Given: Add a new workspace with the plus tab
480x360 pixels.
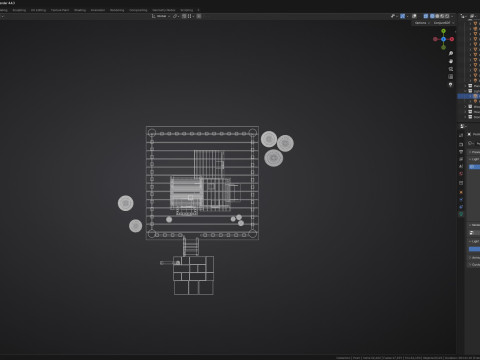Looking at the screenshot, I should click(x=199, y=10).
